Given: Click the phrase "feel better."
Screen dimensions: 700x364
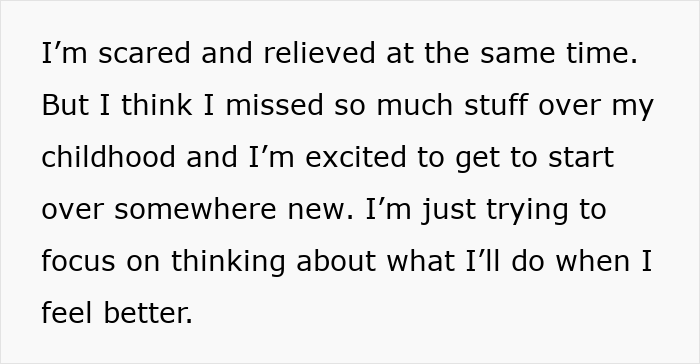Looking at the screenshot, I should (x=117, y=313).
